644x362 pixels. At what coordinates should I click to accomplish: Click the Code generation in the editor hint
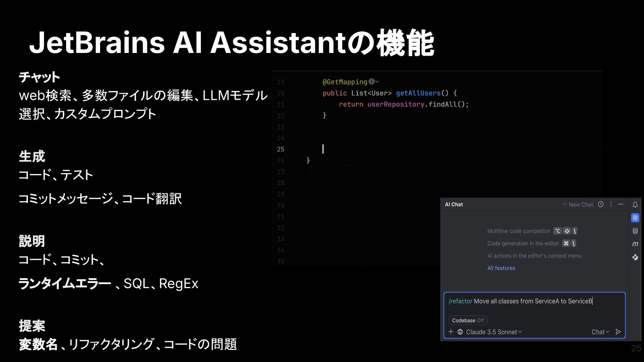coord(523,243)
